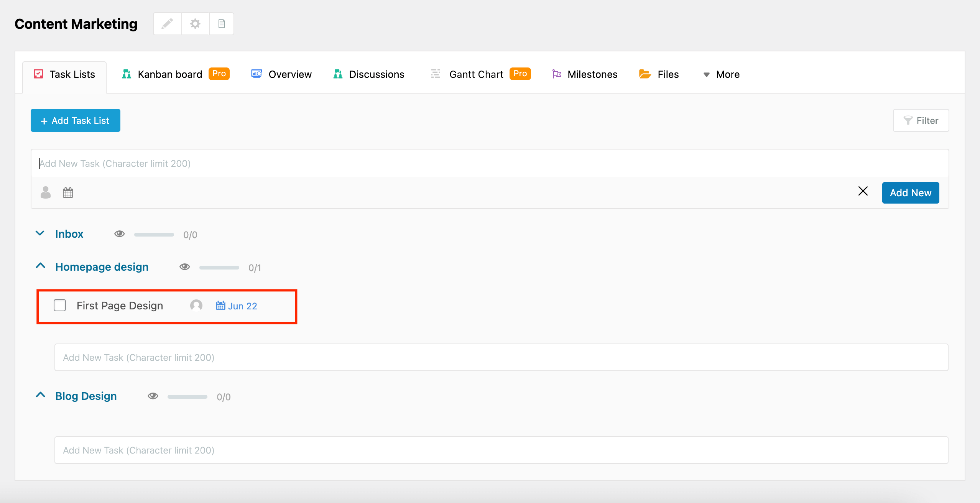Click the Filter button
Image resolution: width=980 pixels, height=503 pixels.
coord(921,120)
